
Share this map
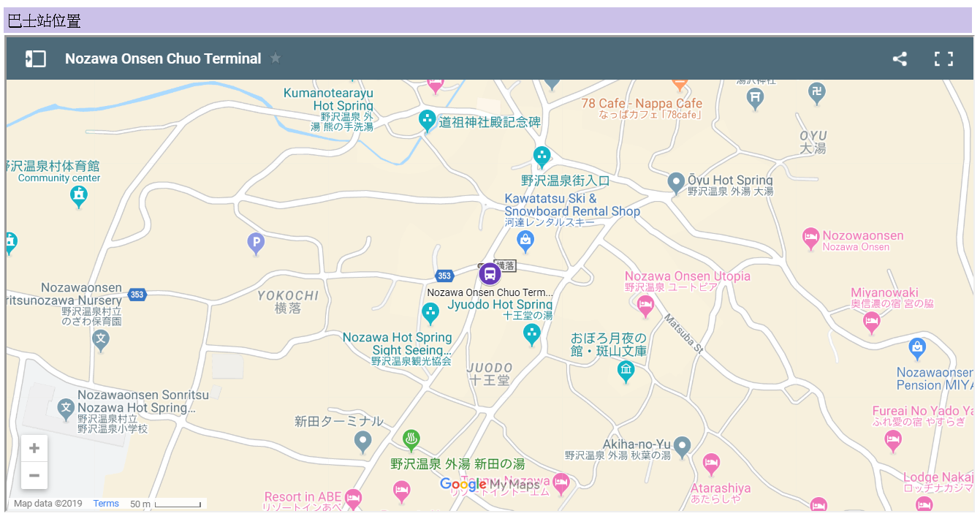pyautogui.click(x=900, y=59)
